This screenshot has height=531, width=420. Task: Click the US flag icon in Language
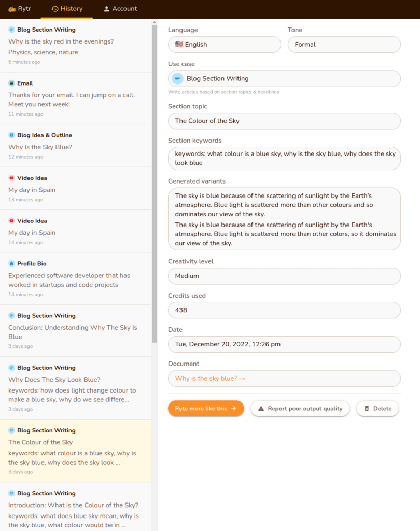[x=179, y=45]
